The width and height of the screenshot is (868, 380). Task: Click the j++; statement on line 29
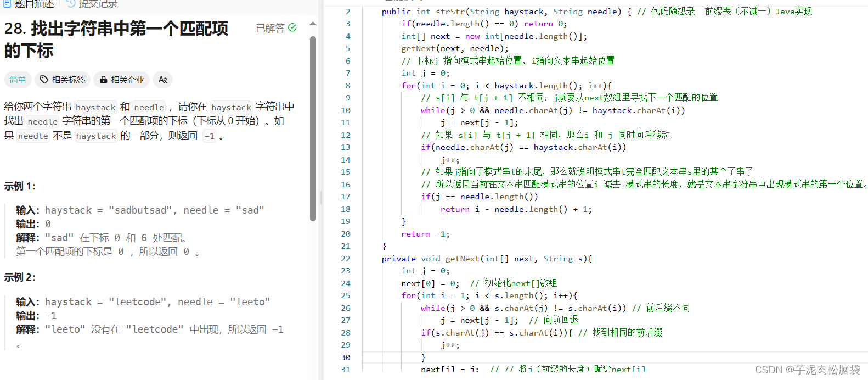[x=450, y=345]
